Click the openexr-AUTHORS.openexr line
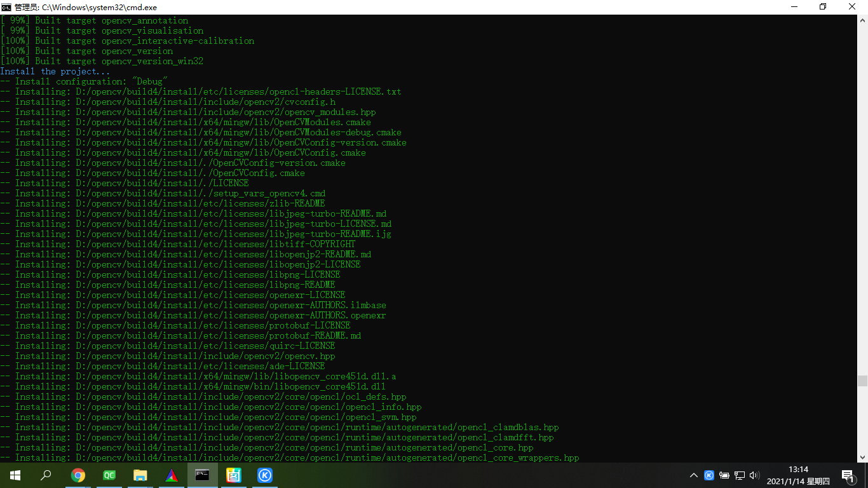The height and width of the screenshot is (488, 868). [193, 315]
